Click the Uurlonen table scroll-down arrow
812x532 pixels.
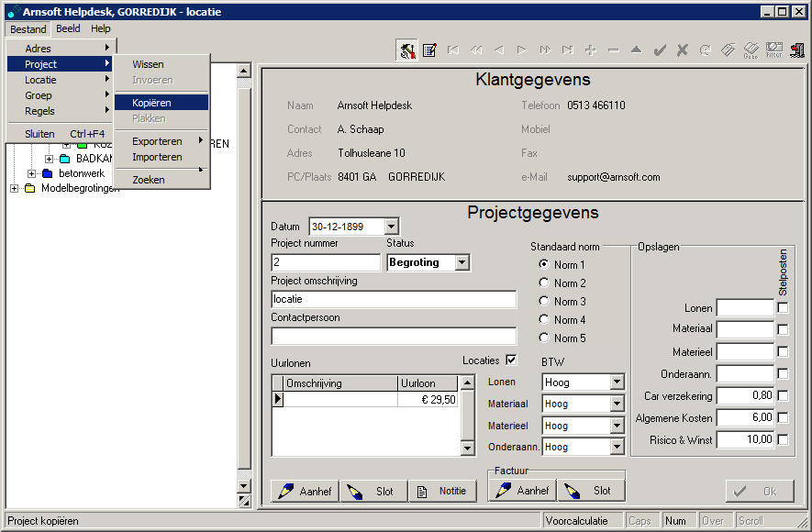pos(467,449)
